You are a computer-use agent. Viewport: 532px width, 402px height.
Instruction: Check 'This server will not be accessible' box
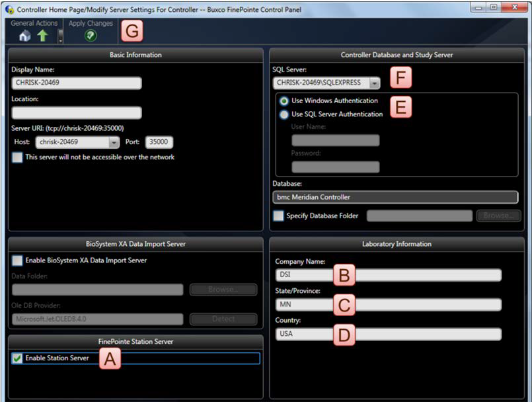(x=17, y=157)
